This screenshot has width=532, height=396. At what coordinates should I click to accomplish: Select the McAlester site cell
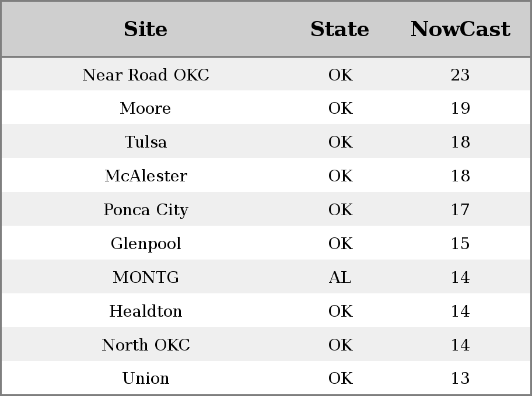click(x=146, y=176)
